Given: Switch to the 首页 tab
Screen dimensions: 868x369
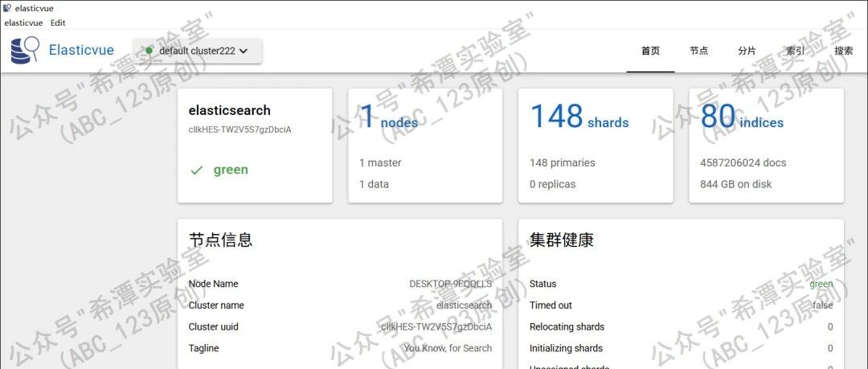Looking at the screenshot, I should pyautogui.click(x=650, y=51).
